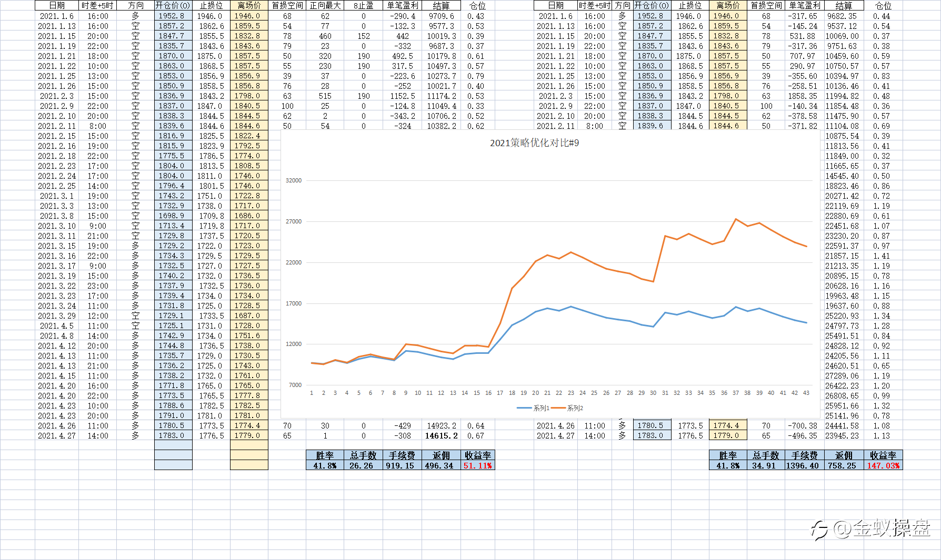Click the date cell 2021.4.8
The height and width of the screenshot is (560, 941).
[x=57, y=336]
